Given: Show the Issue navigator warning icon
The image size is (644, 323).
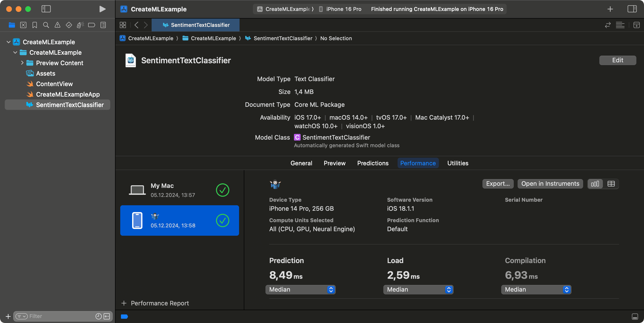Looking at the screenshot, I should point(58,25).
